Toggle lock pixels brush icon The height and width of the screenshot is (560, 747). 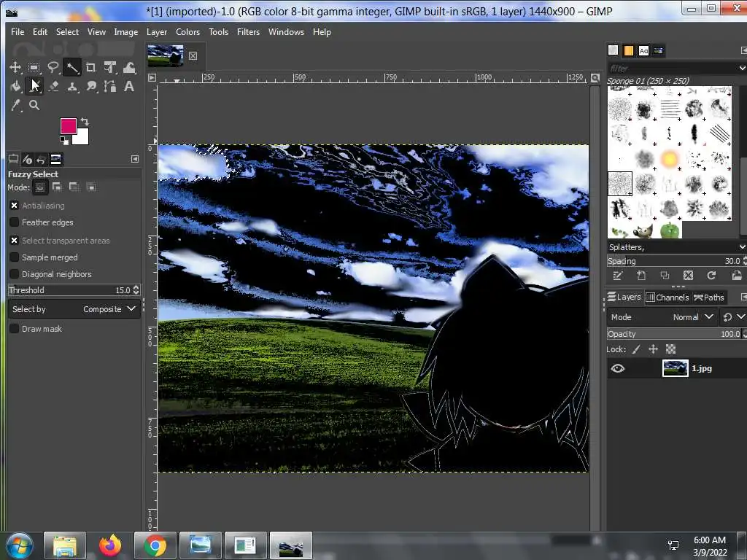pyautogui.click(x=636, y=349)
